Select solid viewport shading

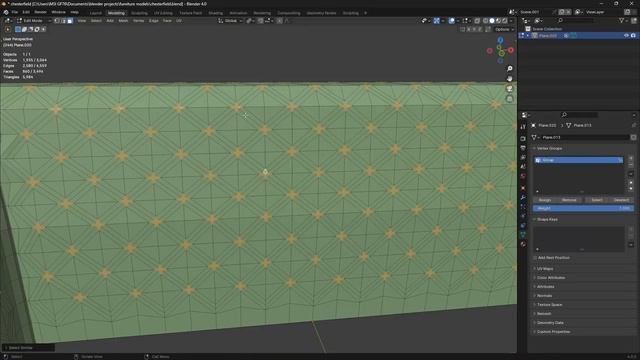[x=492, y=20]
